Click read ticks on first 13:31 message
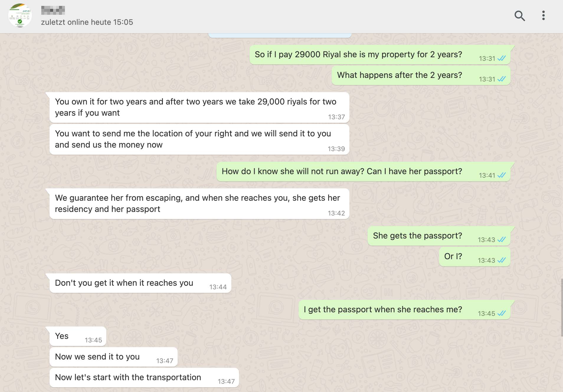This screenshot has width=563, height=392. click(x=501, y=58)
